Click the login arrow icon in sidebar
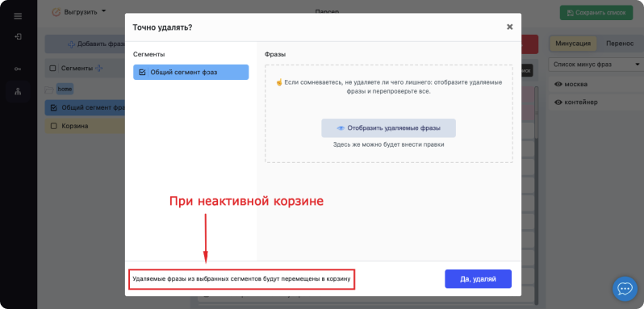The height and width of the screenshot is (309, 644). point(18,36)
